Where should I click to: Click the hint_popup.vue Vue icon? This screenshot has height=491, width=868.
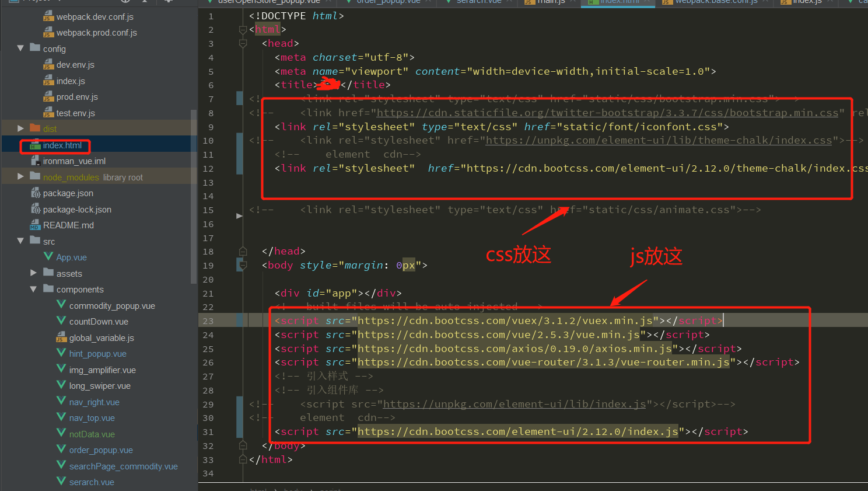(61, 353)
